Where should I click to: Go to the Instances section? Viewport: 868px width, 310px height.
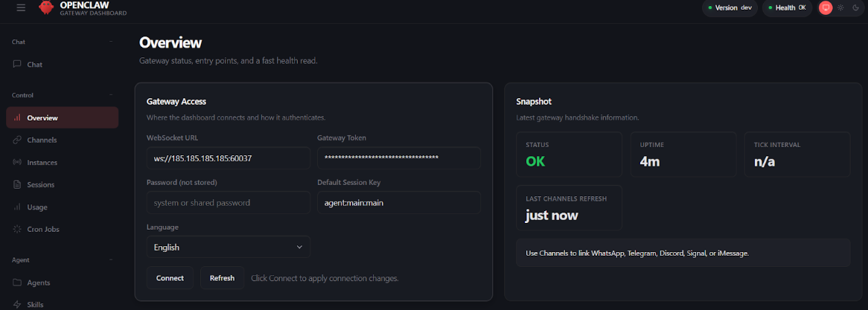pyautogui.click(x=42, y=162)
